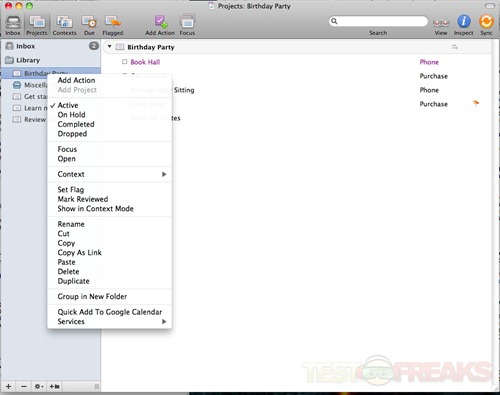Open the Inbox toolbar view
Viewport: 500px width, 395px height.
13,25
